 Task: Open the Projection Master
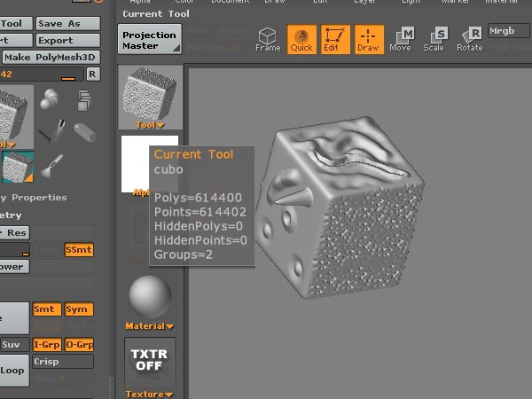click(149, 39)
